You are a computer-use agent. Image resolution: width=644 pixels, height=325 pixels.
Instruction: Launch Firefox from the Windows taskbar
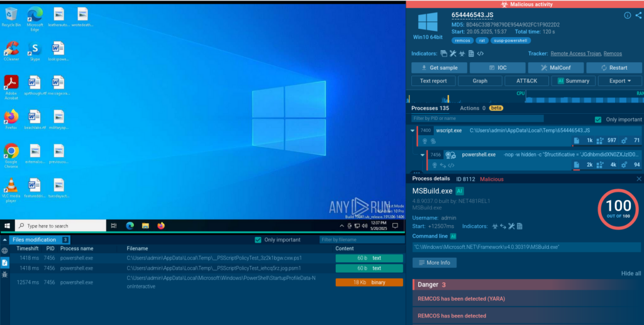tap(161, 226)
